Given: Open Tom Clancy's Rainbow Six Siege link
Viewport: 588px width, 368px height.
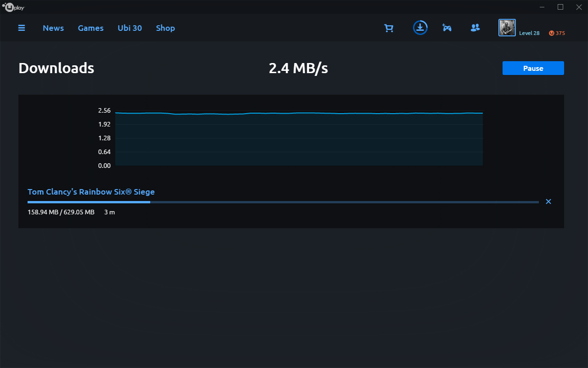Looking at the screenshot, I should (91, 192).
